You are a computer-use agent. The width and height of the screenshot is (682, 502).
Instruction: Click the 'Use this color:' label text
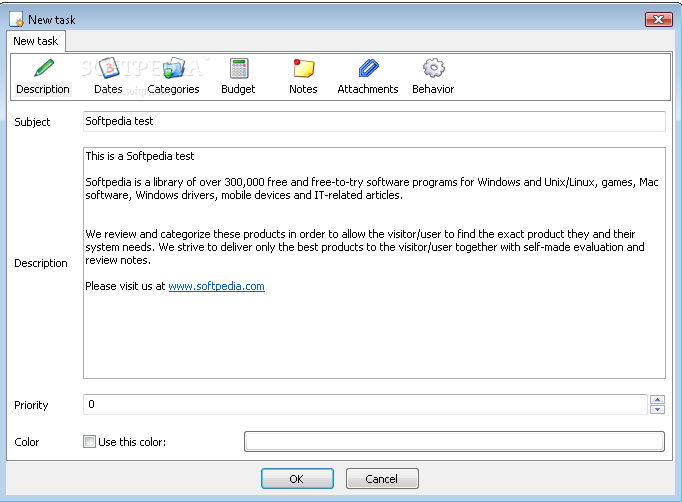(x=132, y=442)
